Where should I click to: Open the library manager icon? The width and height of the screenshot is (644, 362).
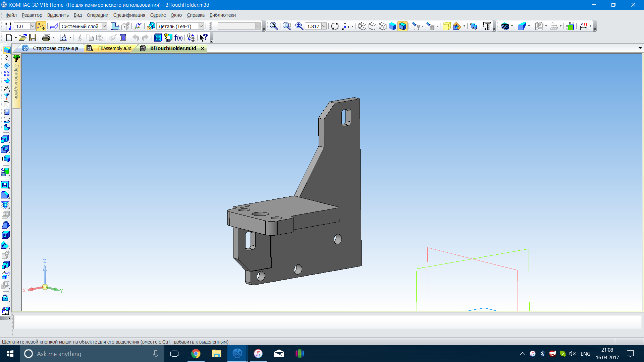(158, 38)
